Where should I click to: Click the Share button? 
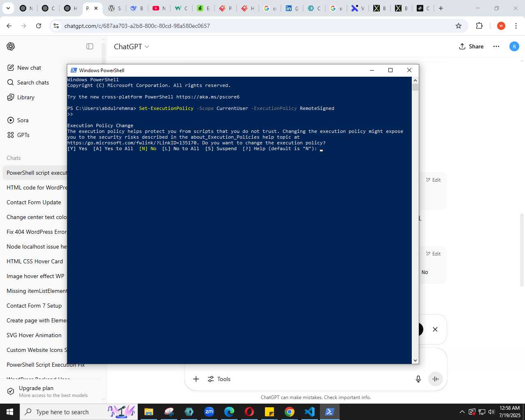point(471,46)
